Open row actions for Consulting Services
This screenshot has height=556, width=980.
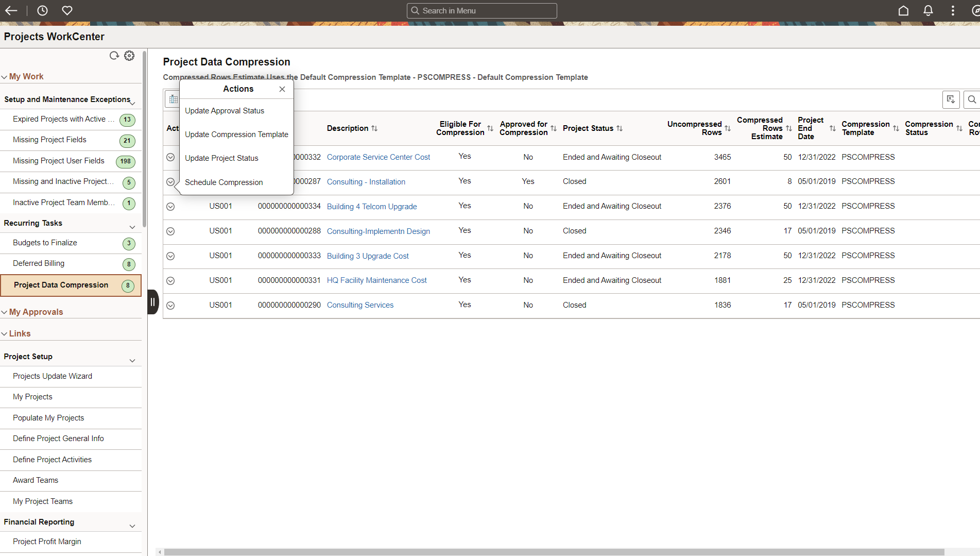(170, 305)
